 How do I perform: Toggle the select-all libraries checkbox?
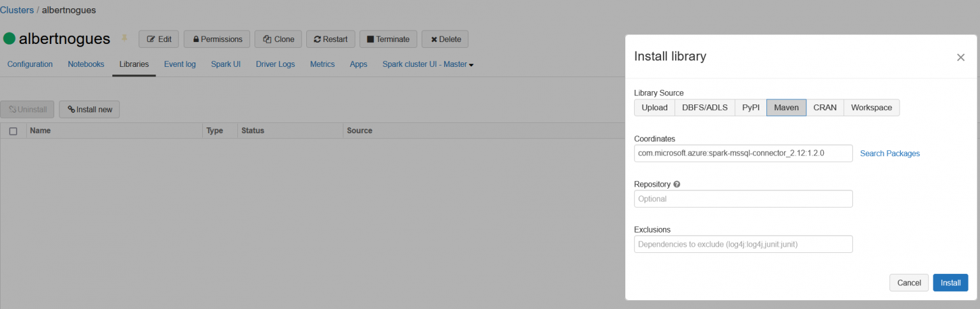pyautogui.click(x=13, y=131)
